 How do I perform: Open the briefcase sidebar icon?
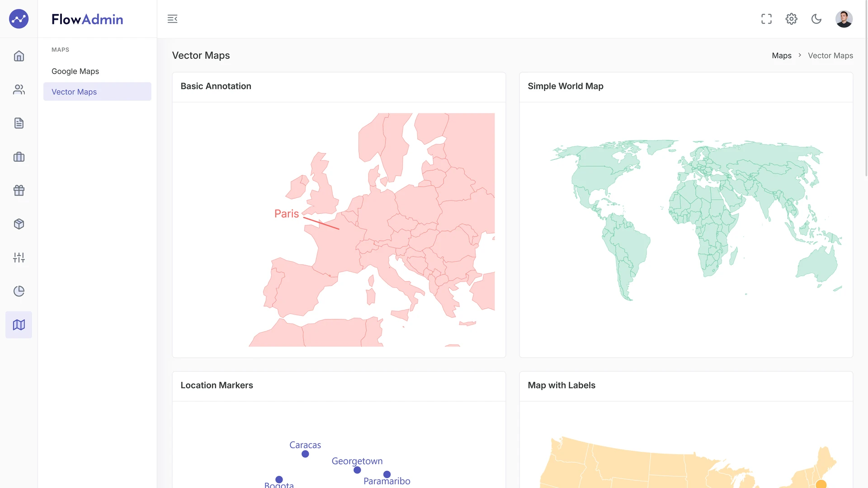point(19,157)
